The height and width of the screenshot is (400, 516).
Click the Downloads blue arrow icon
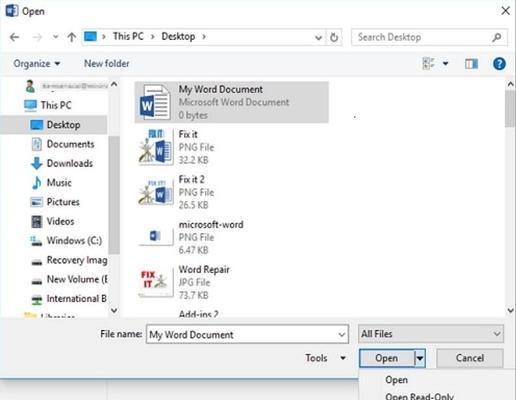coord(37,163)
